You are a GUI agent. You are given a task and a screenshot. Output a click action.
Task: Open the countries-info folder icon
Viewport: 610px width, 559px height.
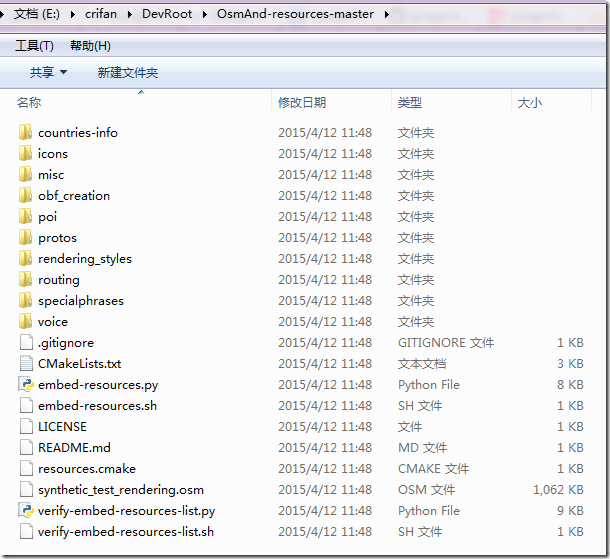coord(25,132)
